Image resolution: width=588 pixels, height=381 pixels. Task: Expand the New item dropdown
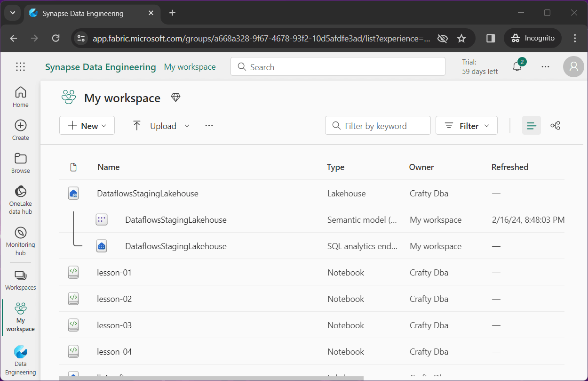[87, 126]
